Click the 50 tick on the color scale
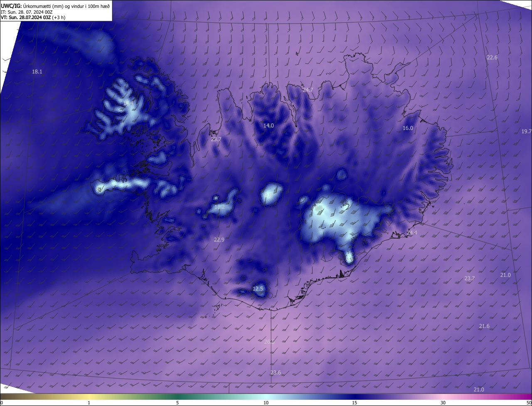This screenshot has height=406, width=532. (529, 403)
